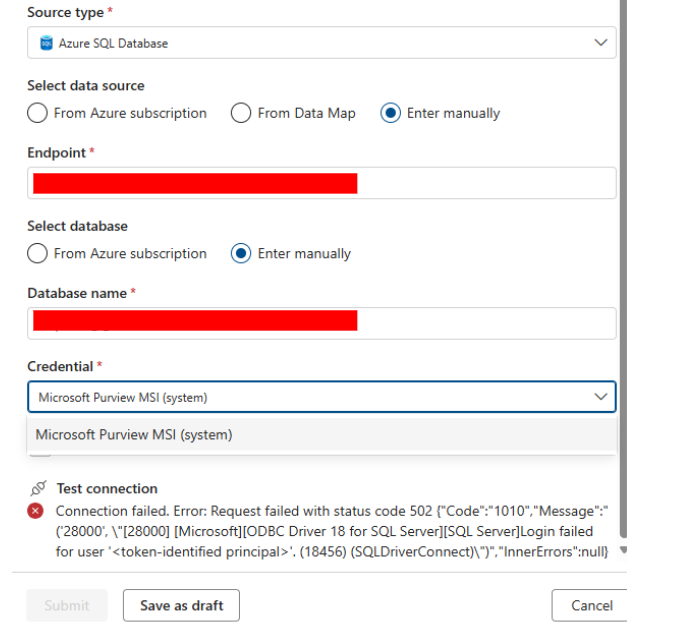The width and height of the screenshot is (698, 627).
Task: Pick Microsoft Purview MSI (system) list option
Action: 321,434
